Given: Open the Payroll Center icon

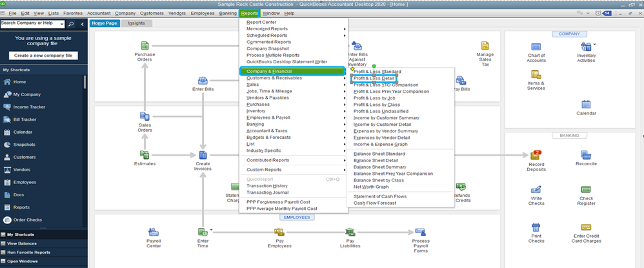Looking at the screenshot, I should pos(154,232).
